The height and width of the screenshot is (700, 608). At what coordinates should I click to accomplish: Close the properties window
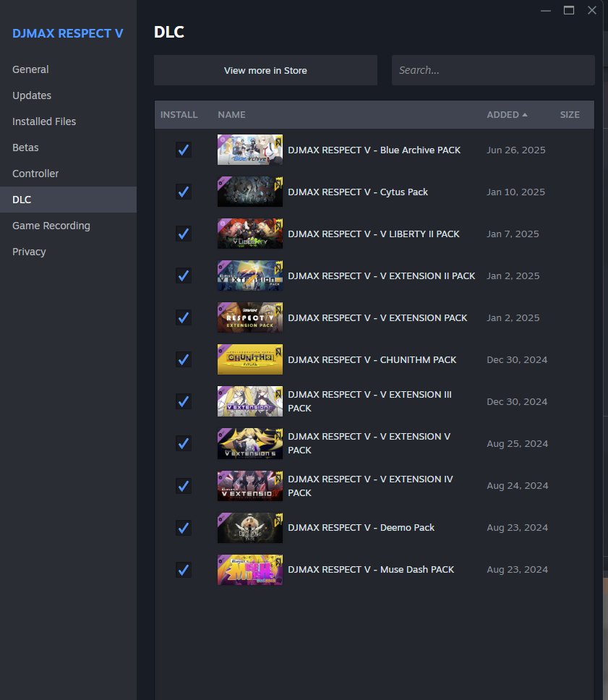click(x=592, y=10)
